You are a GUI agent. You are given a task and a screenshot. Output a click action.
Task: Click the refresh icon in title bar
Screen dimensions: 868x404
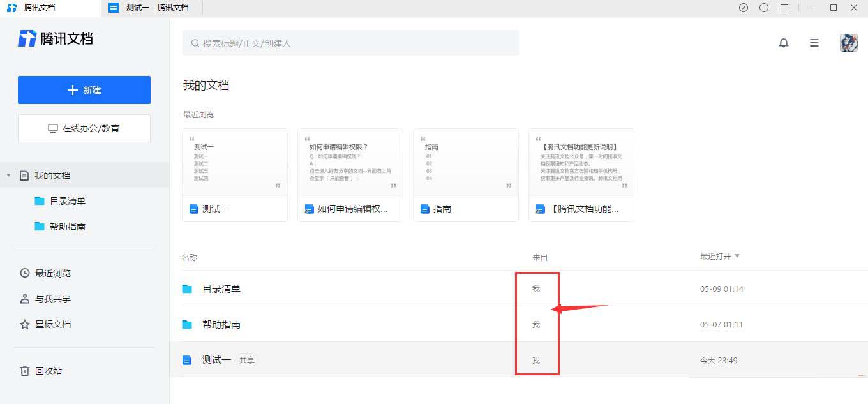(764, 8)
